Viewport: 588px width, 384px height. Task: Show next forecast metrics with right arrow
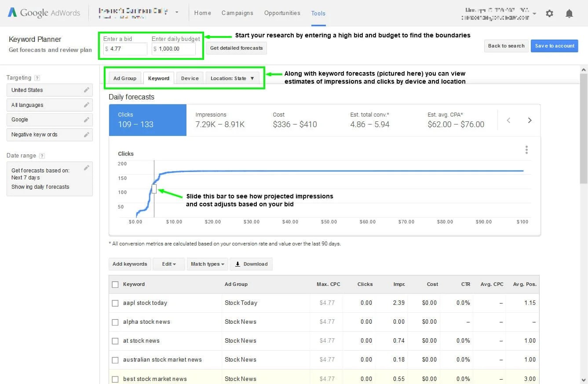530,120
